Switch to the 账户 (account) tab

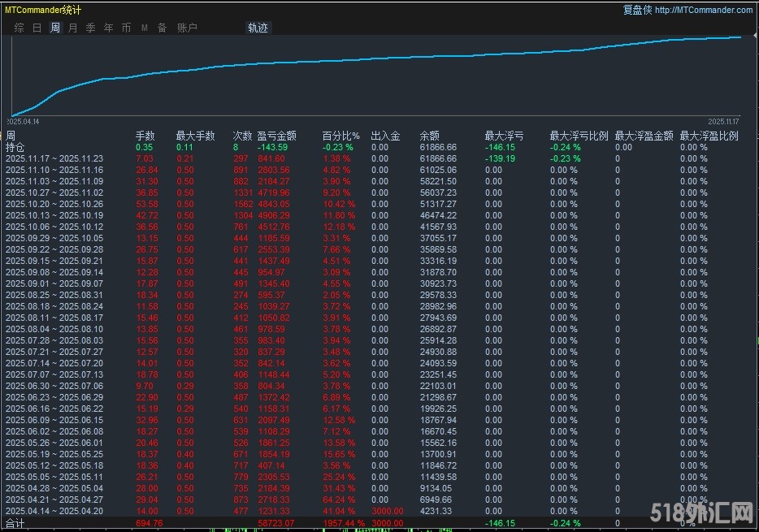point(187,28)
